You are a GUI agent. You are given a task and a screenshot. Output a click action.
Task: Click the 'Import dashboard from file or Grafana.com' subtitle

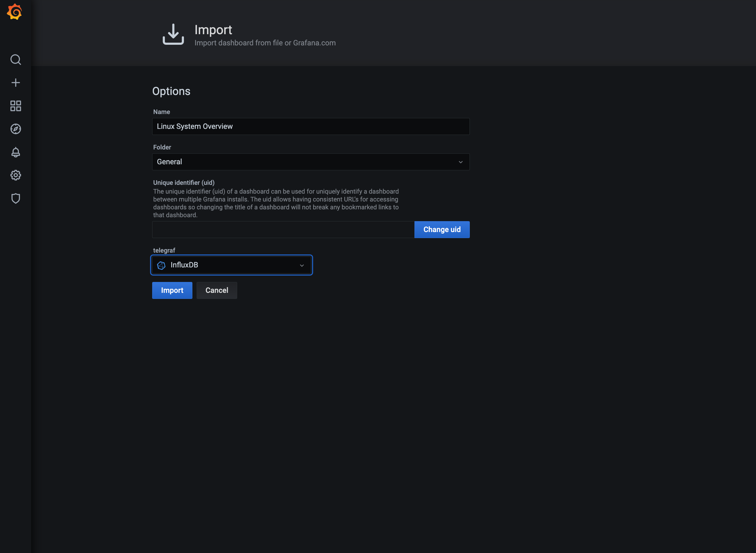(265, 43)
